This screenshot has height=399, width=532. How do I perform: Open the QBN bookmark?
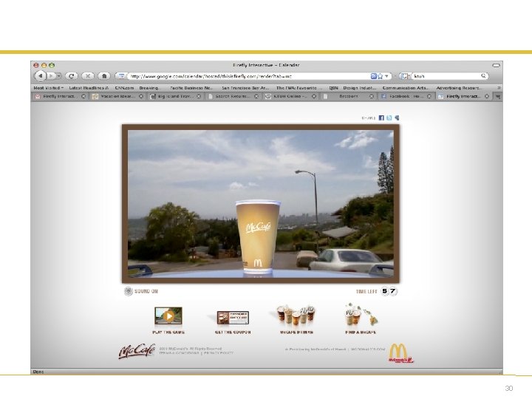tap(333, 87)
